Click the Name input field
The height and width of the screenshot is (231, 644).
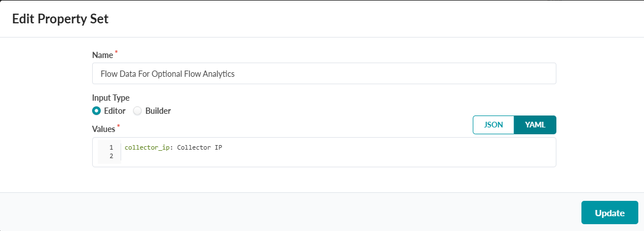coord(324,73)
